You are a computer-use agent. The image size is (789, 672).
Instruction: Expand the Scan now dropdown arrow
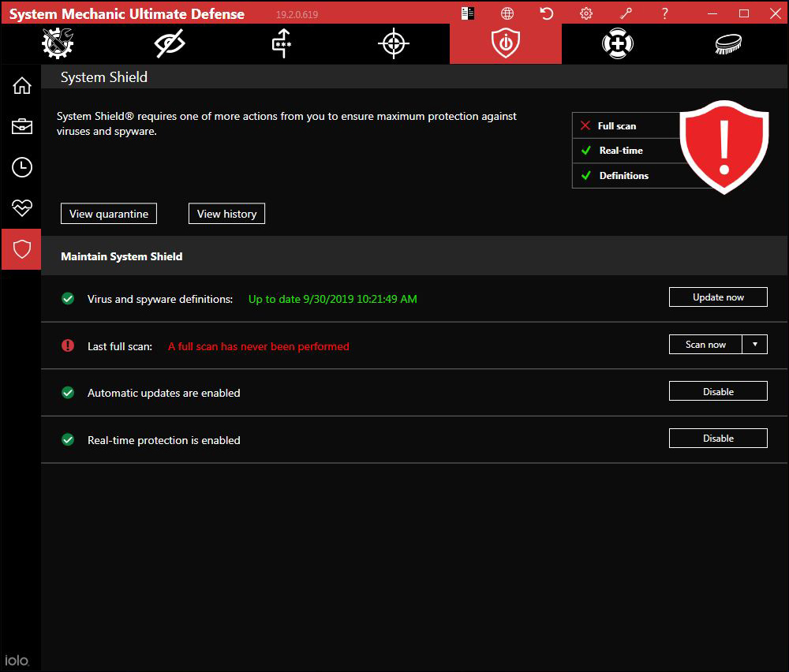pos(755,345)
